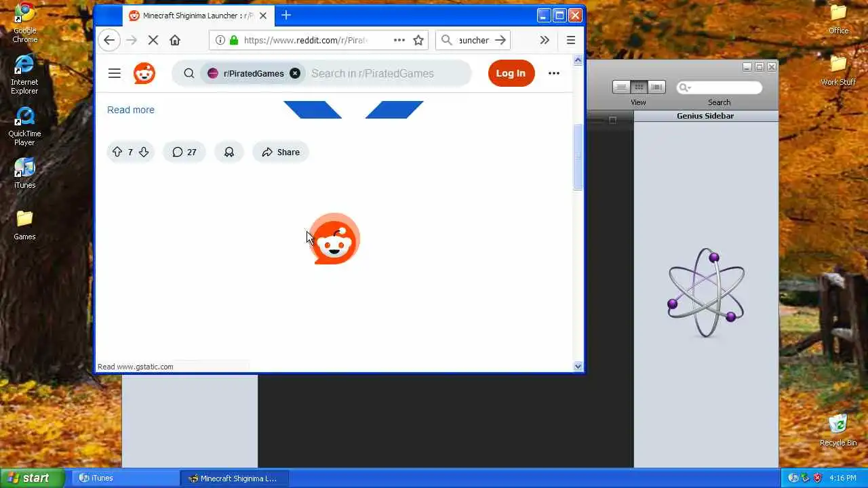
Task: Click the green padlock security icon
Action: [x=234, y=40]
